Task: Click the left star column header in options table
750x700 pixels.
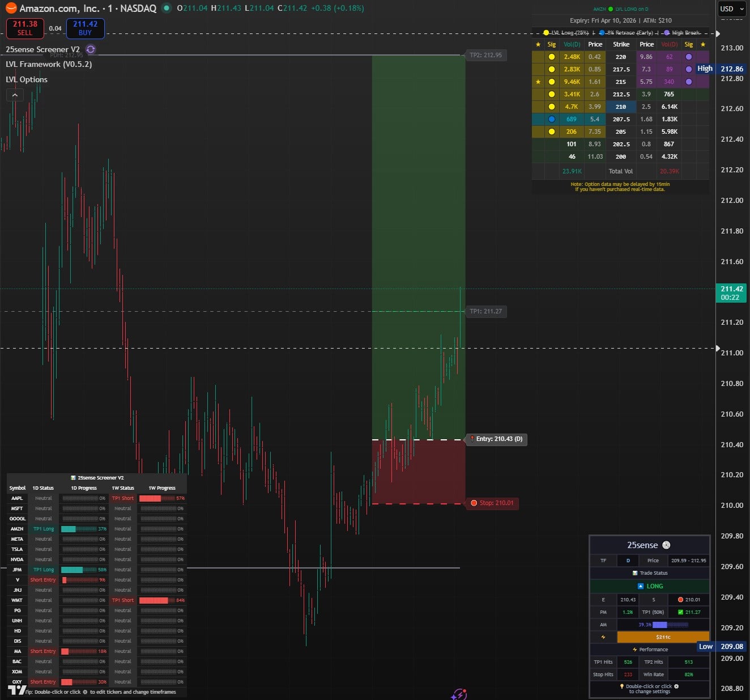Action: click(538, 44)
